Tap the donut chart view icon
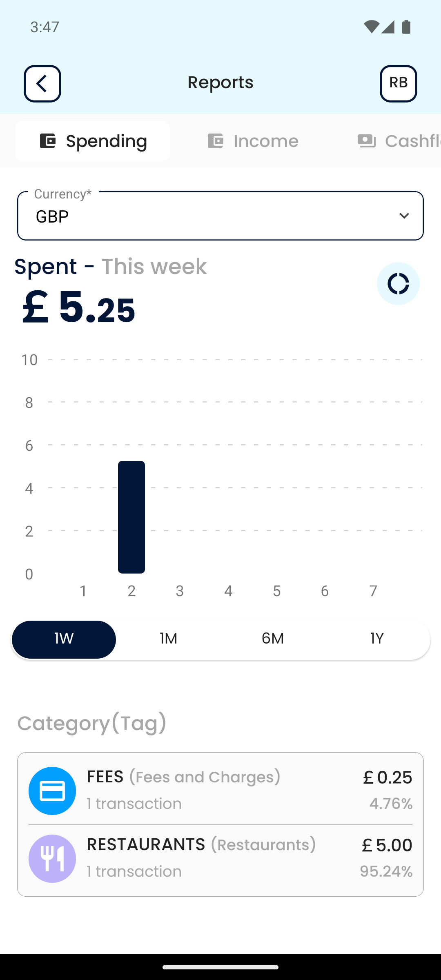This screenshot has width=441, height=980. click(x=398, y=283)
